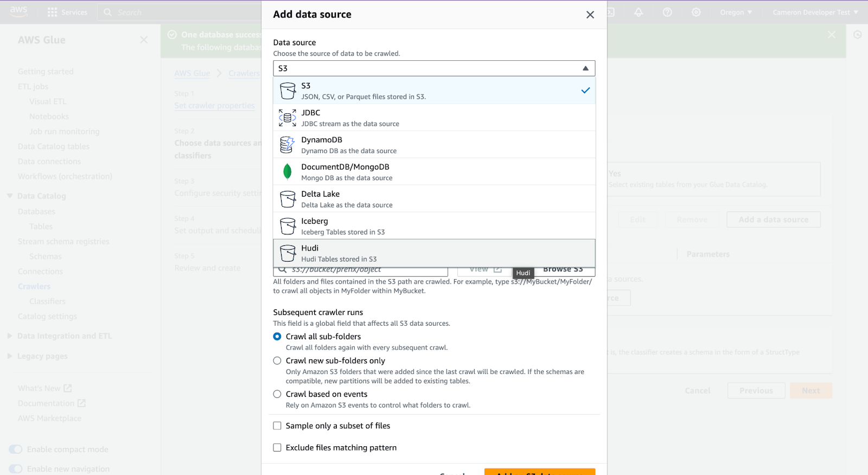
Task: Open Catalog settings in the sidebar
Action: coord(47,316)
